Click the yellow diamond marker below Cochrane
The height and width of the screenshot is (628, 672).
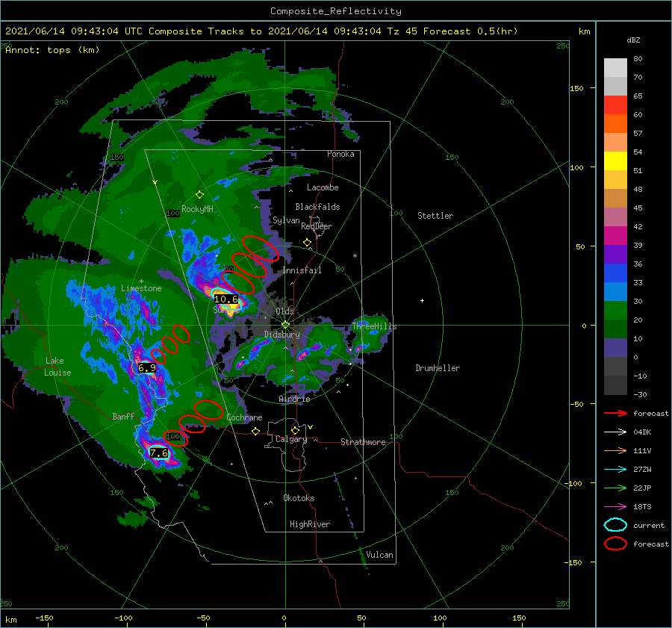pyautogui.click(x=256, y=432)
